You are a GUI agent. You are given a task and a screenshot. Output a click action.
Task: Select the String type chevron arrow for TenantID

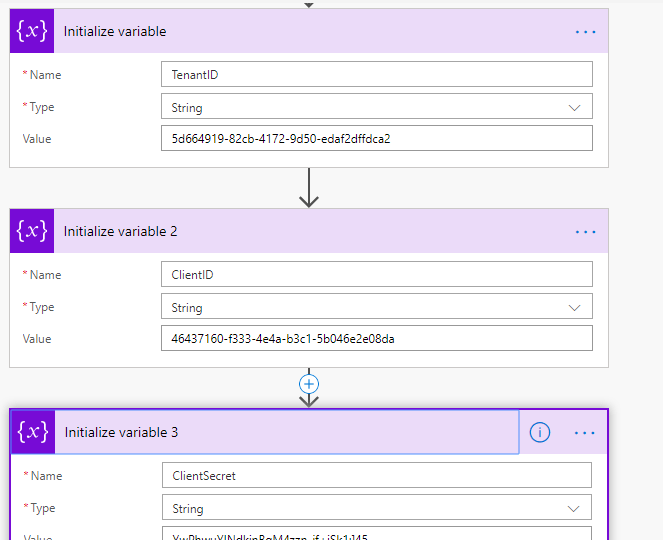click(x=574, y=108)
